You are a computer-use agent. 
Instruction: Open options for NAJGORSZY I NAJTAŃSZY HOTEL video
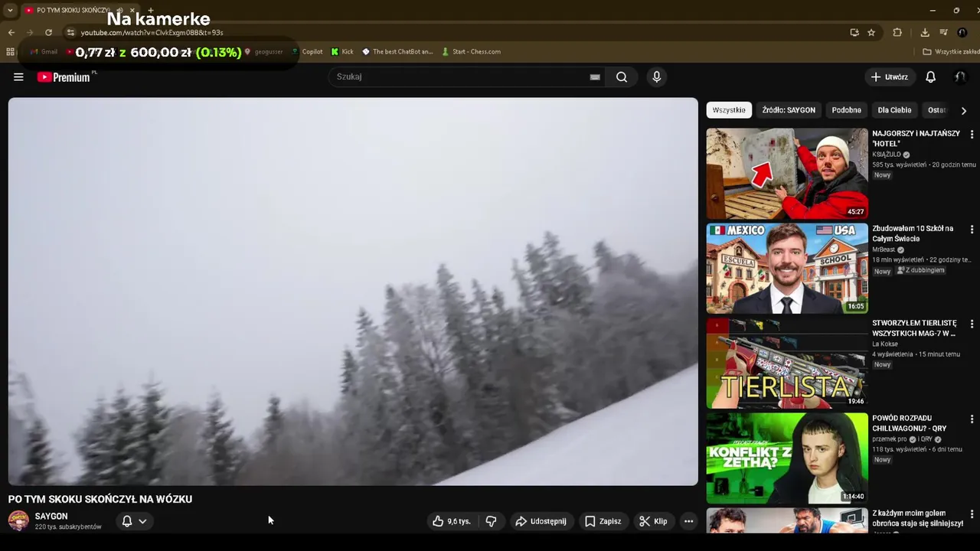coord(972,134)
